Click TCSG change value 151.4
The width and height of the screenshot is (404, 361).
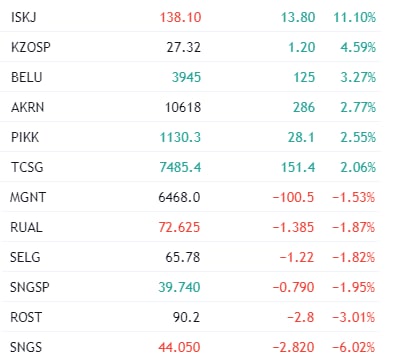tap(298, 167)
